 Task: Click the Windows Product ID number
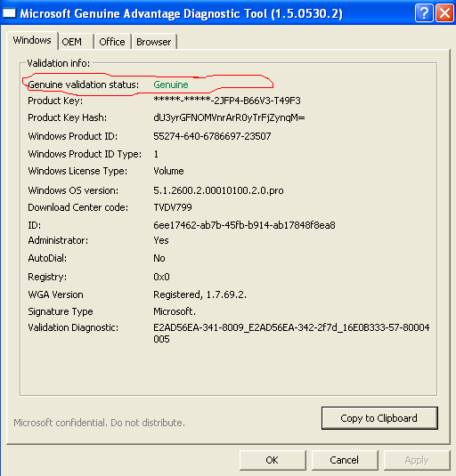[212, 136]
